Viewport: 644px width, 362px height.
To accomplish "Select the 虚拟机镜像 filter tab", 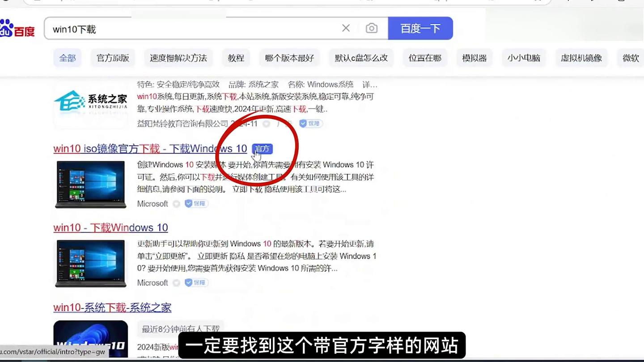I will tap(581, 58).
